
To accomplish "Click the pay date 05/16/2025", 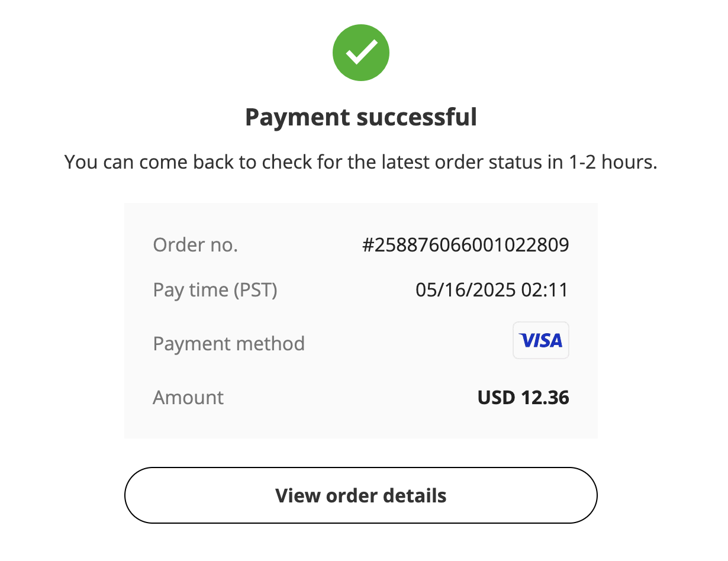I will coord(465,290).
